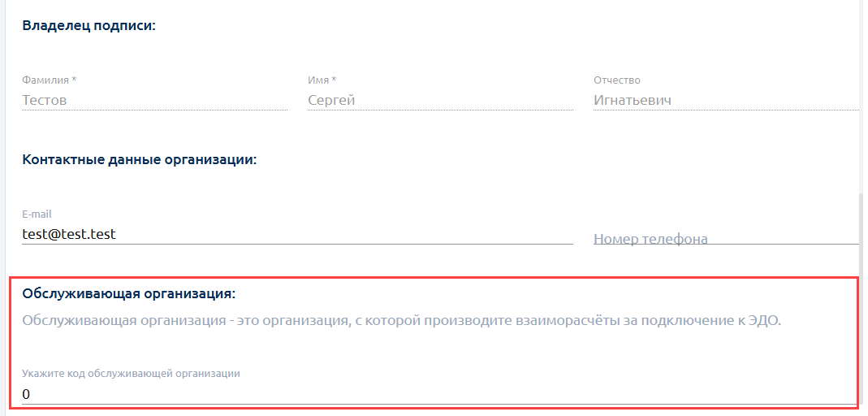Click the 'Владелец подписи:' heading
The height and width of the screenshot is (416, 868).
(x=89, y=26)
